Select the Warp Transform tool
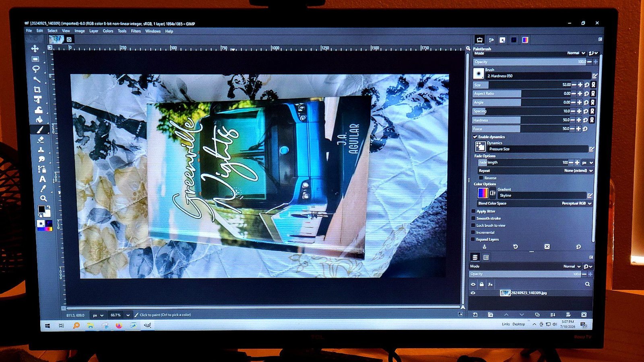The width and height of the screenshot is (644, 362). pos(39,109)
